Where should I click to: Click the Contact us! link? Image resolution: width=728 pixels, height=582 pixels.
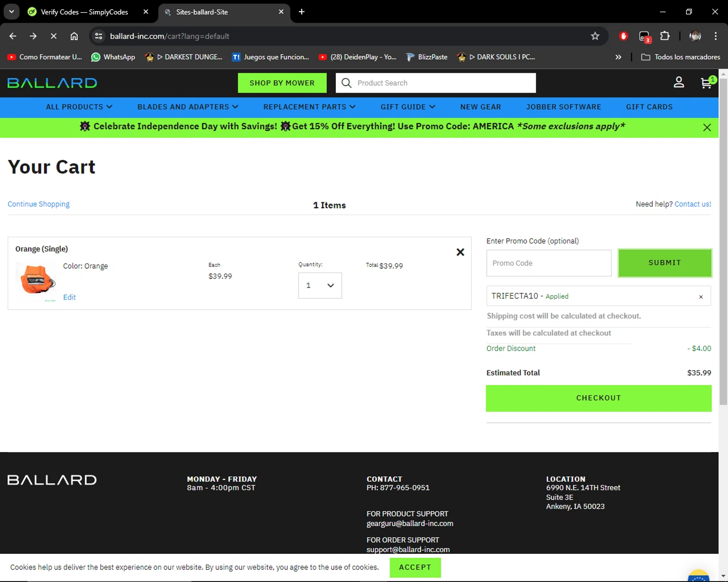[x=693, y=204]
